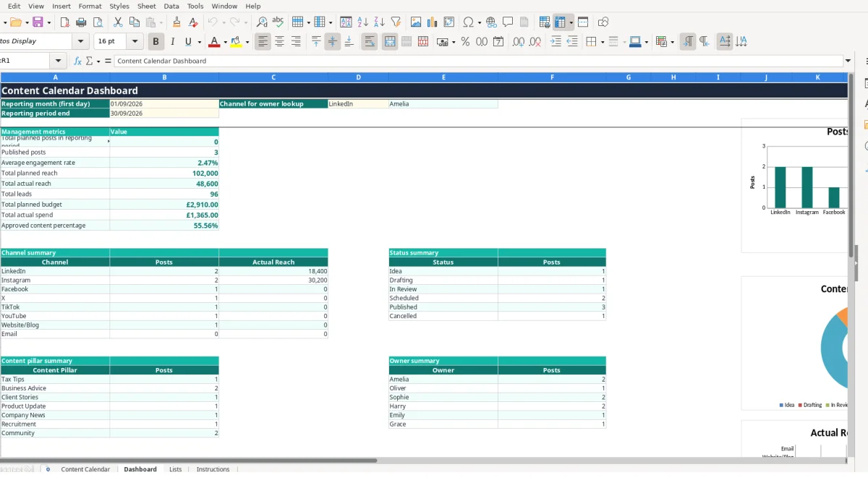Toggle Bold formatting
868x488 pixels.
pyautogui.click(x=155, y=42)
